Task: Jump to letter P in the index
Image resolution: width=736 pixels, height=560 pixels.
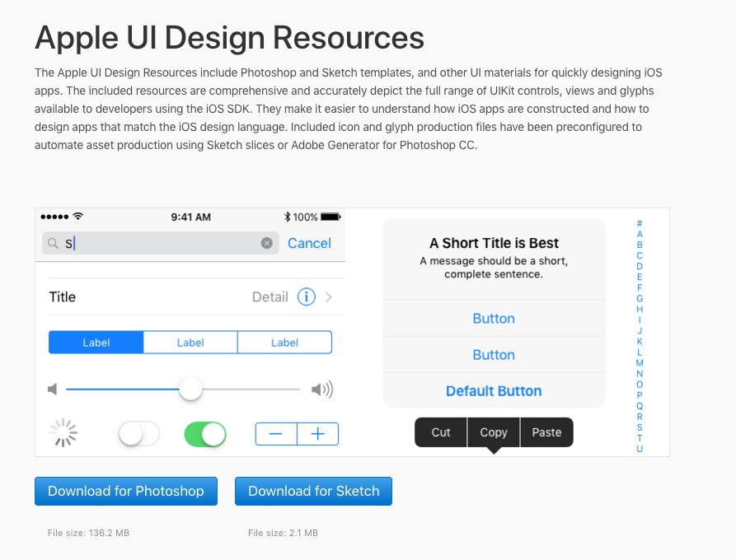Action: pos(640,395)
